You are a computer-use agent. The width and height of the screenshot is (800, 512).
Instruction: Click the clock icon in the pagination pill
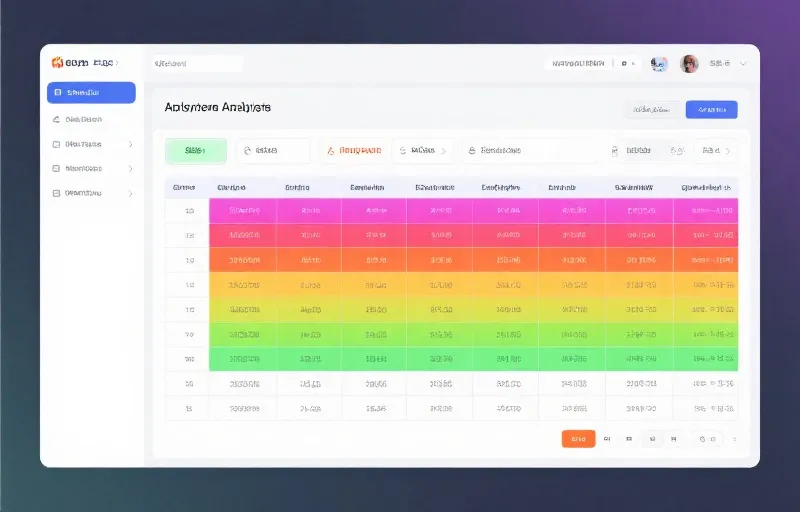pyautogui.click(x=703, y=439)
